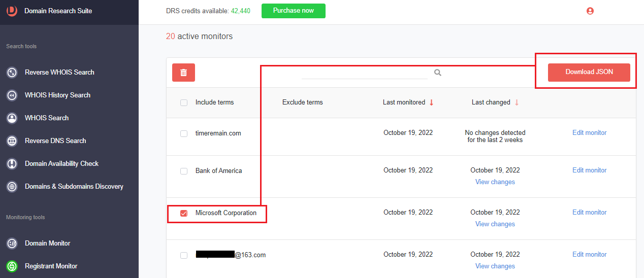Click the Domain Availability Check icon

tap(12, 164)
